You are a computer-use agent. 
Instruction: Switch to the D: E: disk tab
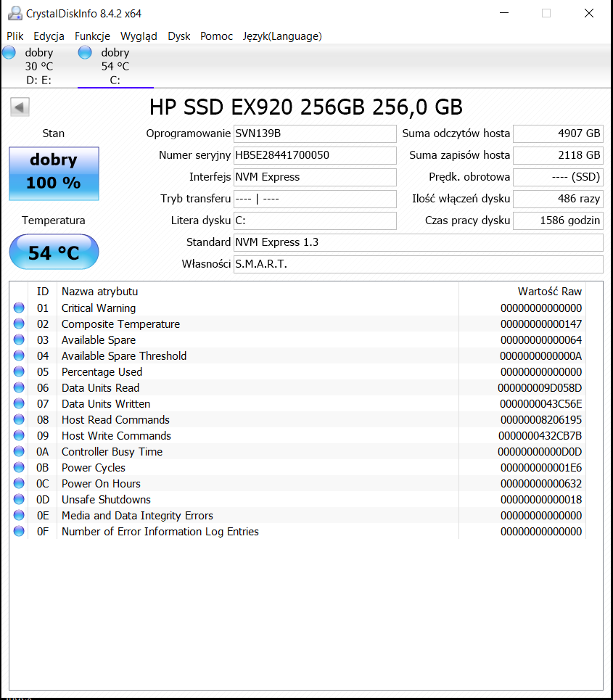tap(39, 66)
